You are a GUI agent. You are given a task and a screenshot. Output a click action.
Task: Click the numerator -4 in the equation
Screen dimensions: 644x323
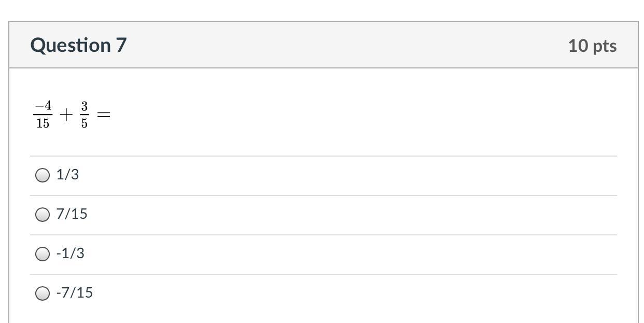[x=43, y=107]
